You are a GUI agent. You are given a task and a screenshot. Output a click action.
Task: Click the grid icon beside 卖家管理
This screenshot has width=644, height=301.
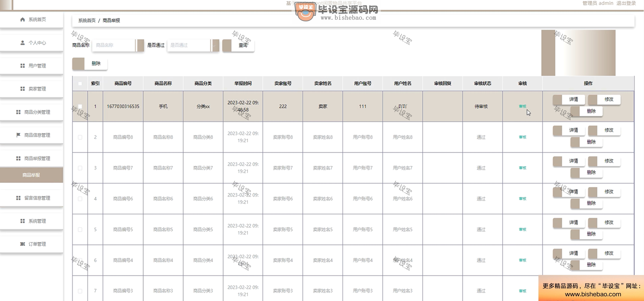click(22, 89)
